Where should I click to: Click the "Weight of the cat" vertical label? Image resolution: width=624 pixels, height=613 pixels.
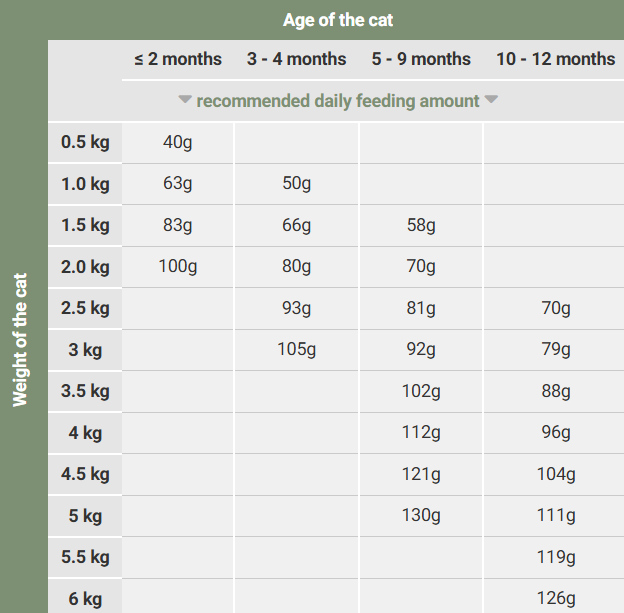click(20, 339)
